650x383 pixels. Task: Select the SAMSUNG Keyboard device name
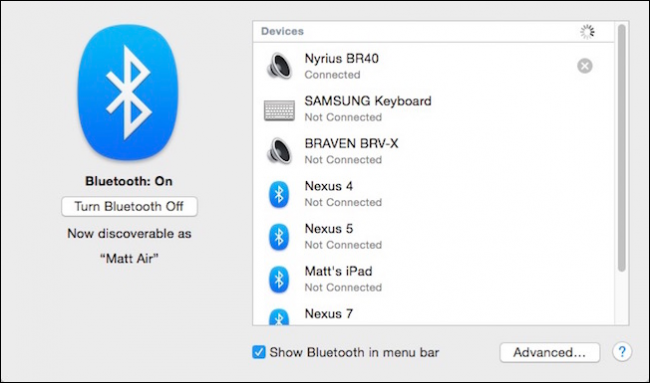368,101
